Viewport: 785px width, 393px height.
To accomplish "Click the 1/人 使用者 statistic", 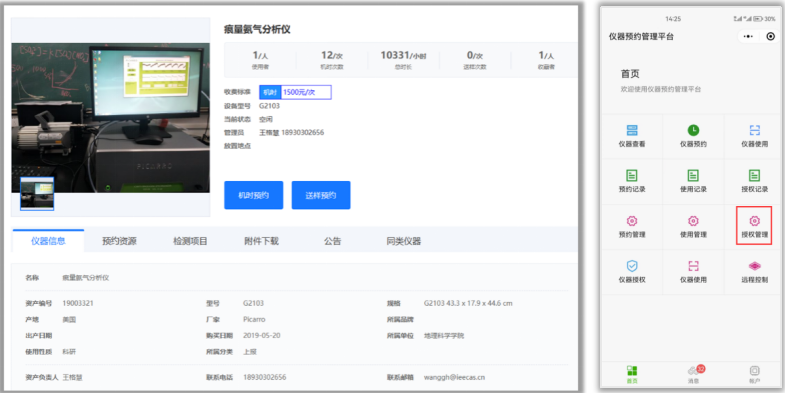I will click(260, 60).
